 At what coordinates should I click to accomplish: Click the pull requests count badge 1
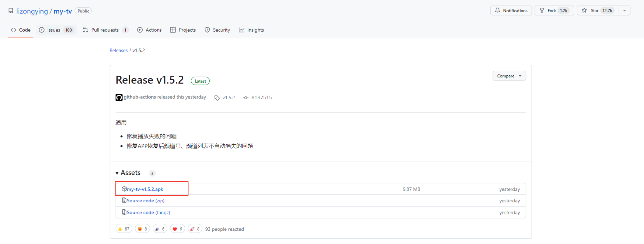pos(125,30)
